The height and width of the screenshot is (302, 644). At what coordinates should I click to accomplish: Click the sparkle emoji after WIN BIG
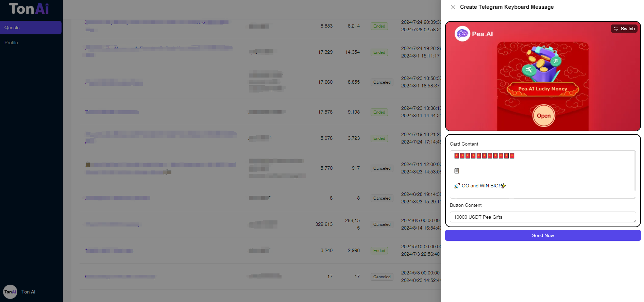503,186
